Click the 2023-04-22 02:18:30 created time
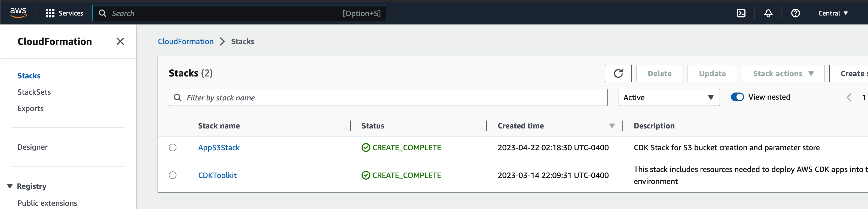The height and width of the screenshot is (209, 868). click(x=553, y=147)
